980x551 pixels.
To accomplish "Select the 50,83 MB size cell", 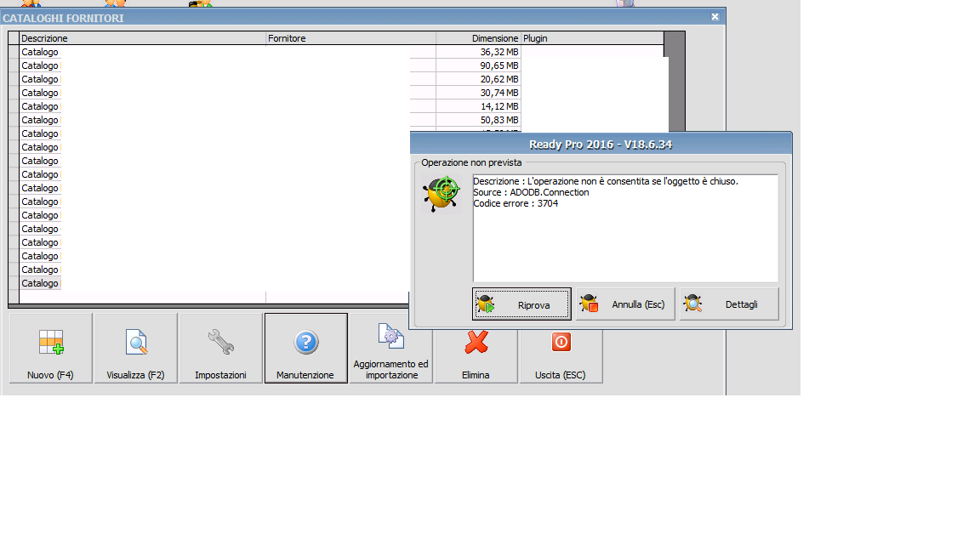I will click(478, 120).
